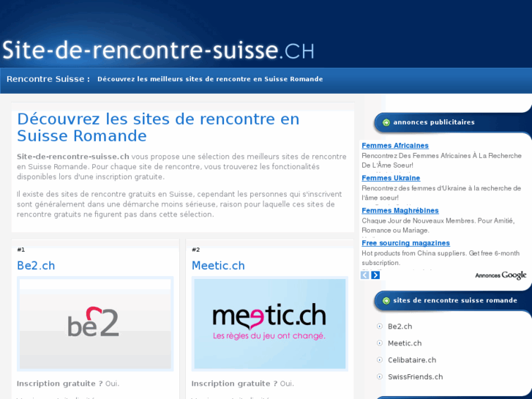Open the #1 Be2.ch heading link

[36, 266]
